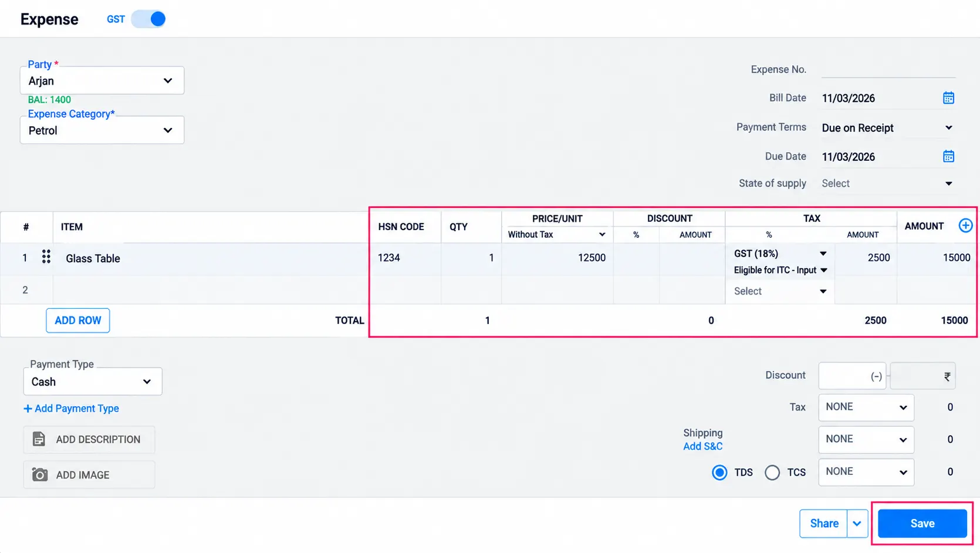
Task: Click the HSN code cell 1234
Action: (405, 258)
